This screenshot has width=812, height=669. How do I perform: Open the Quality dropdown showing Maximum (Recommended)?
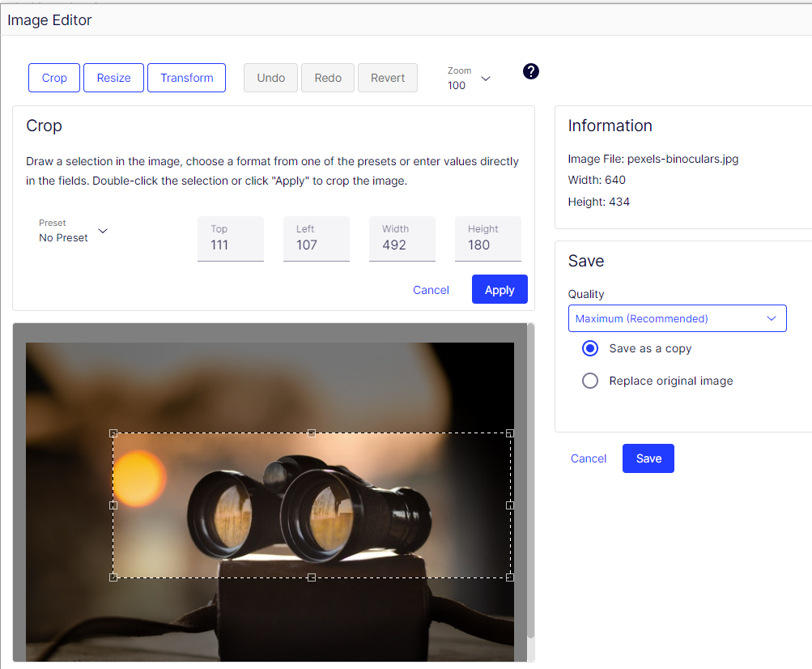[677, 318]
